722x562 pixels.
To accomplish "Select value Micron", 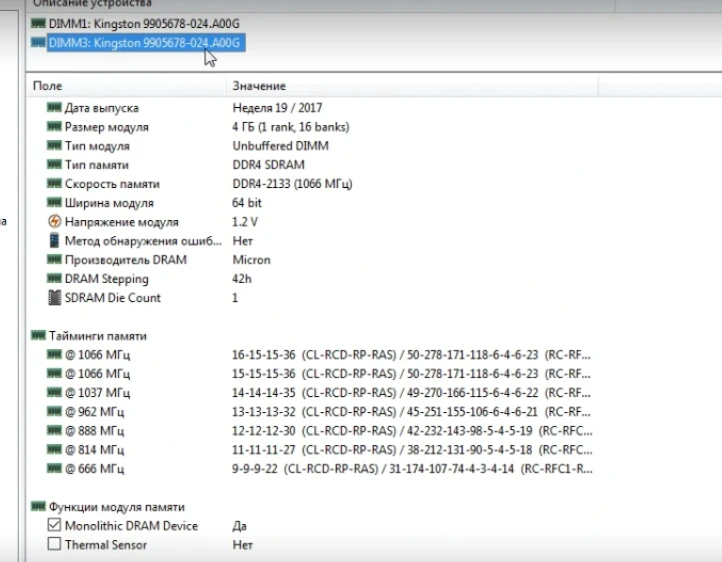I will click(251, 260).
